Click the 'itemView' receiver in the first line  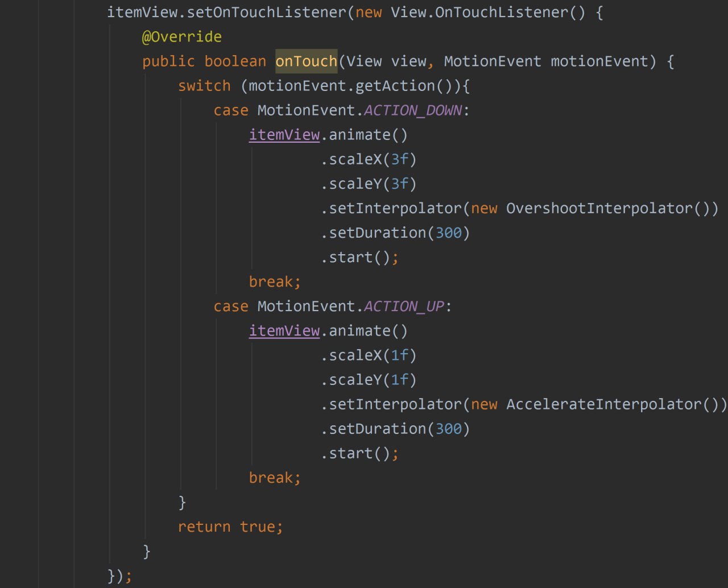click(142, 13)
